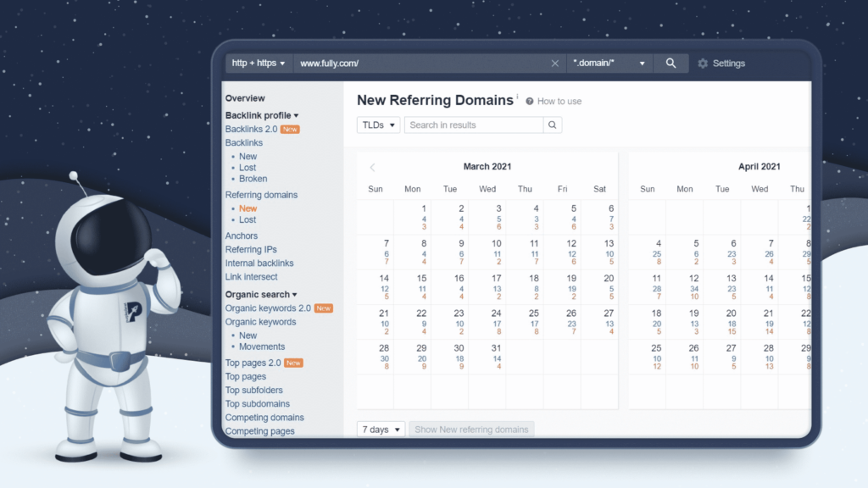
Task: Click the Show New referring domains button
Action: [471, 430]
